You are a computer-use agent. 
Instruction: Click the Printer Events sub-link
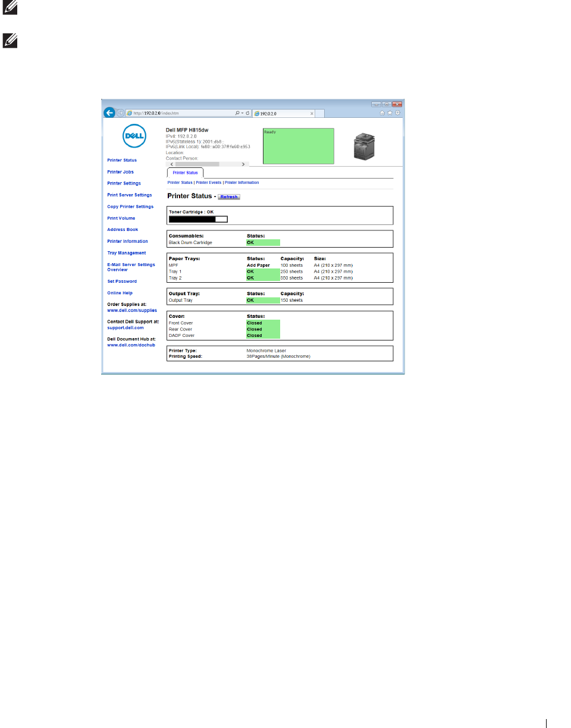tap(209, 183)
